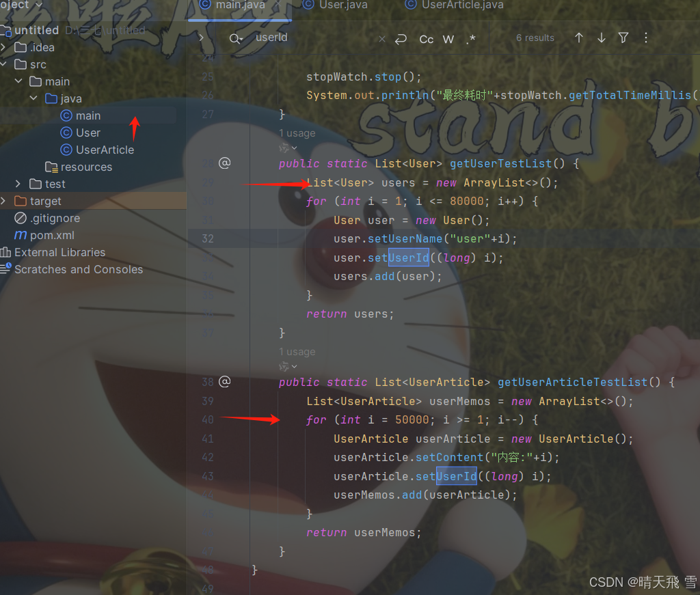
Task: Collapse the src folder
Action: click(3, 64)
